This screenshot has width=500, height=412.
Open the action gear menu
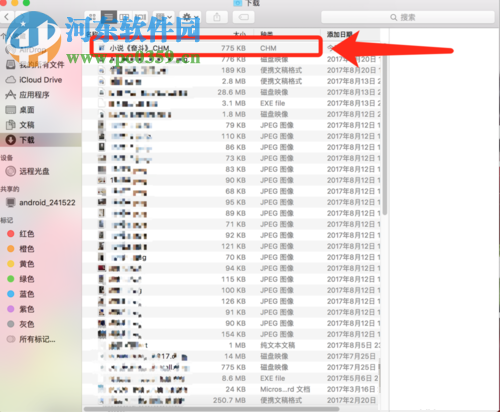coord(190,17)
